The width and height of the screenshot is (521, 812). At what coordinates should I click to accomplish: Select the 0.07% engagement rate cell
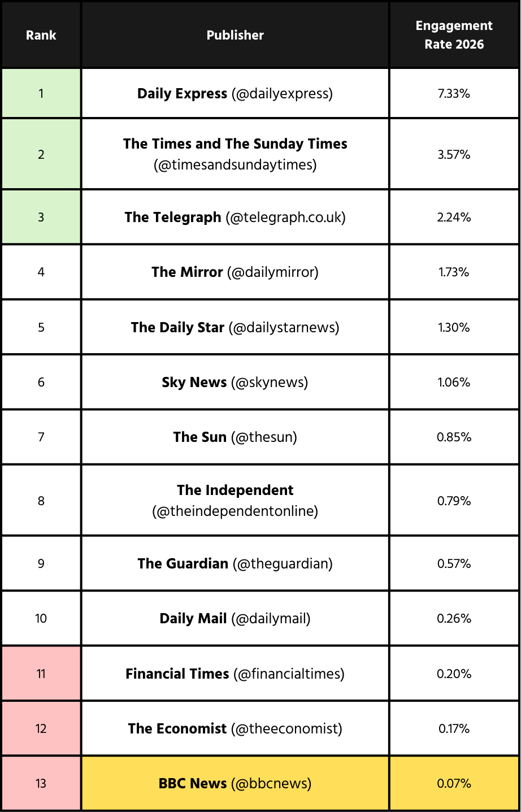point(454,784)
